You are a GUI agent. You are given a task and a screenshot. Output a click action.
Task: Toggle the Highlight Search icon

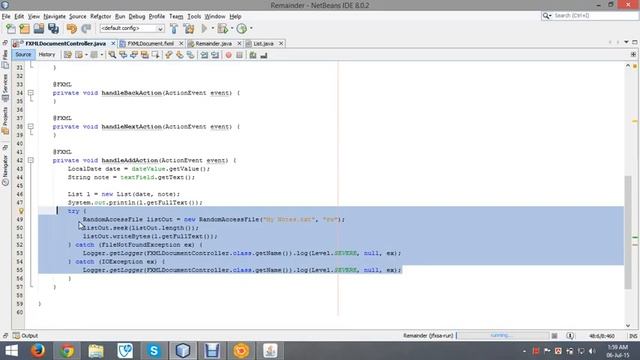[144, 55]
